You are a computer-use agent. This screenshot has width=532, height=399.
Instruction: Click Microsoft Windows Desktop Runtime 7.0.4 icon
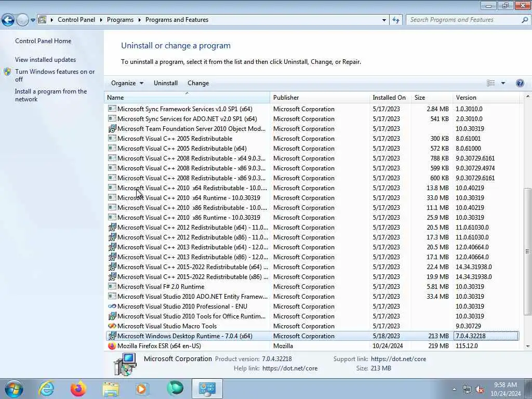coord(112,336)
